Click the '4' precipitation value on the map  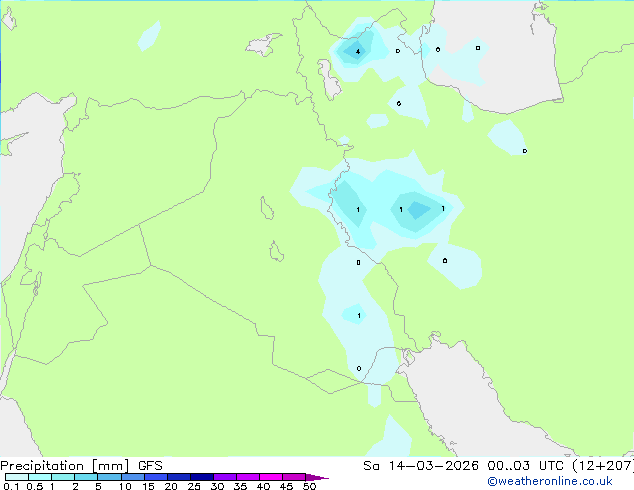[x=358, y=51]
